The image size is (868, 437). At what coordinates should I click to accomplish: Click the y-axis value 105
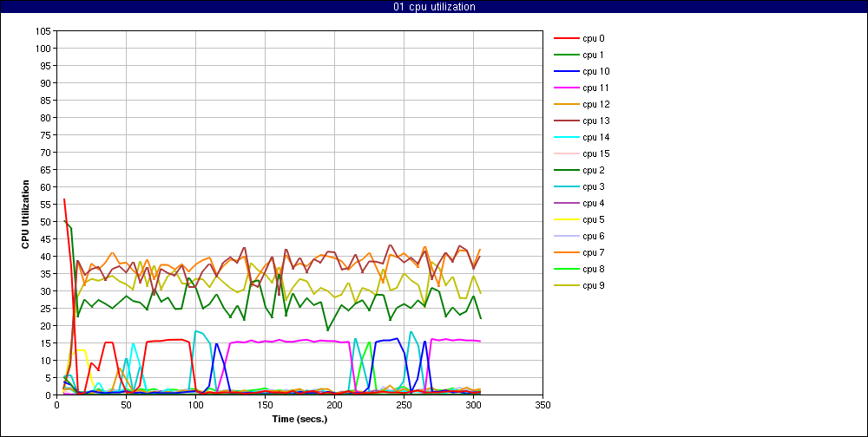(44, 31)
